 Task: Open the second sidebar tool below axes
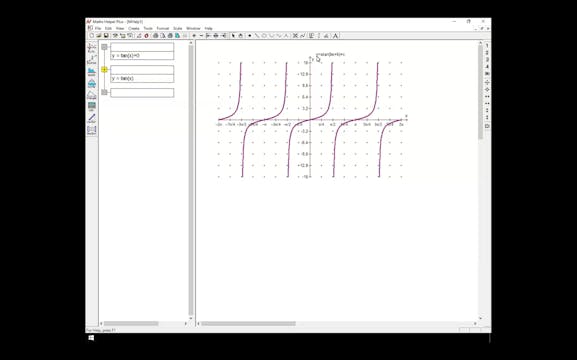92,59
